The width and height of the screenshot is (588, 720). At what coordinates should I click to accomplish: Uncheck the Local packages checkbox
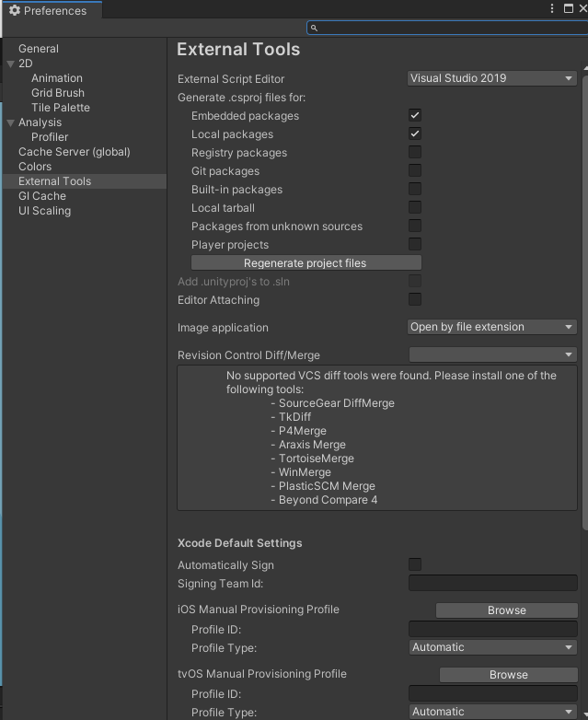pyautogui.click(x=415, y=134)
